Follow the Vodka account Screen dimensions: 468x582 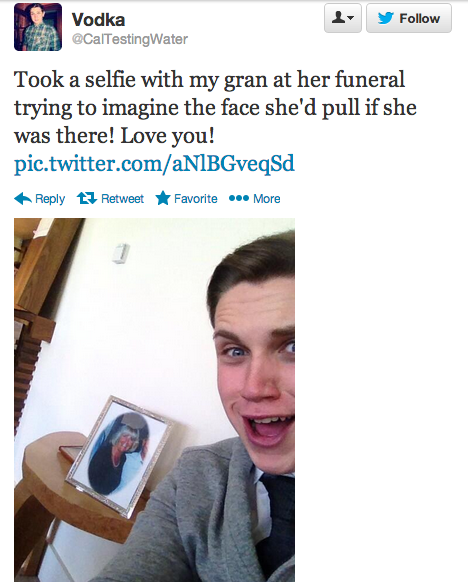[x=409, y=18]
